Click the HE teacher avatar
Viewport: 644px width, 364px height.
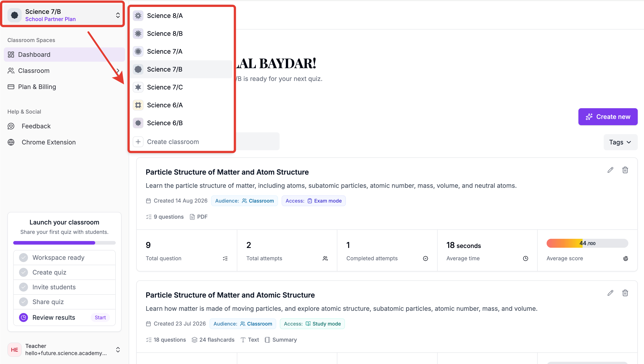[15, 349]
